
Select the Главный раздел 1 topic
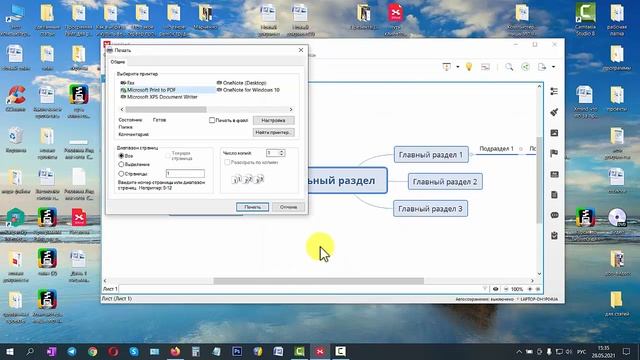tap(431, 155)
